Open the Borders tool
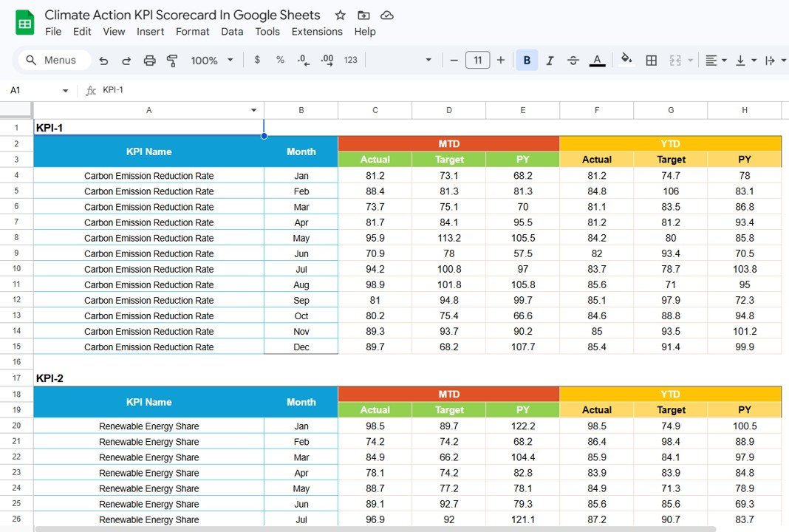 click(x=651, y=60)
